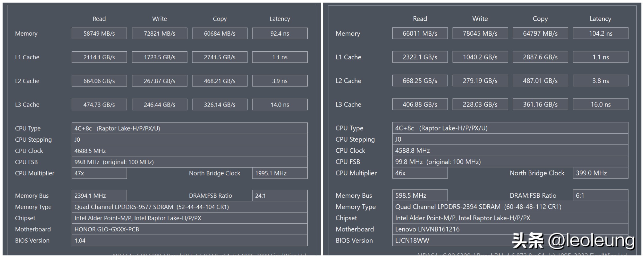Click the 92.4 ns memory latency box
This screenshot has height=258, width=644.
click(x=280, y=34)
